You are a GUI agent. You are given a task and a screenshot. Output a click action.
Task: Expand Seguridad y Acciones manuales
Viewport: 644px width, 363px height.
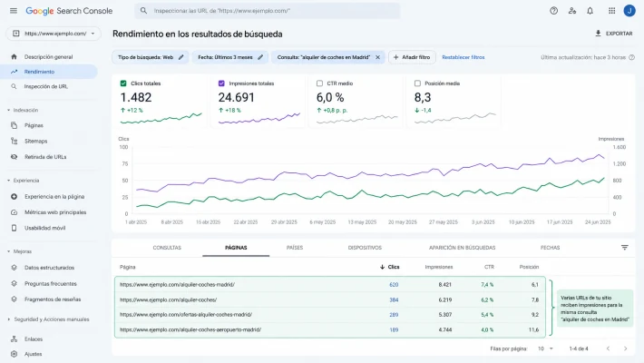9,319
